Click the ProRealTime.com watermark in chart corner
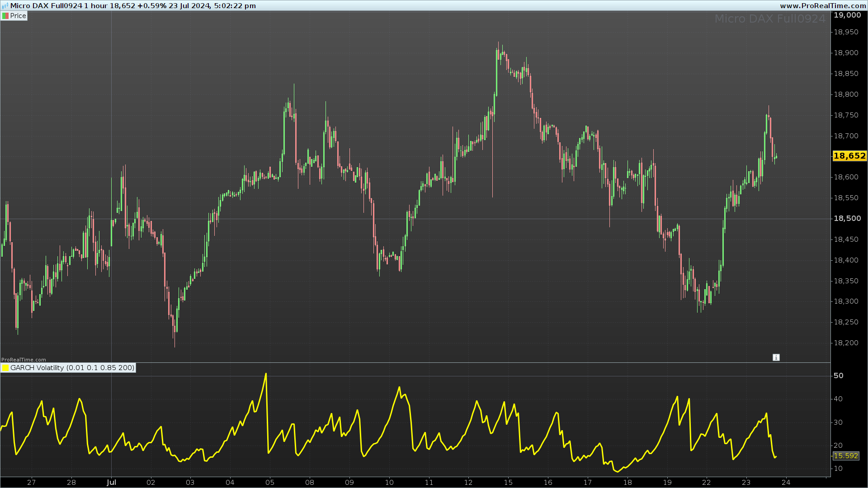This screenshot has width=868, height=488. 24,360
